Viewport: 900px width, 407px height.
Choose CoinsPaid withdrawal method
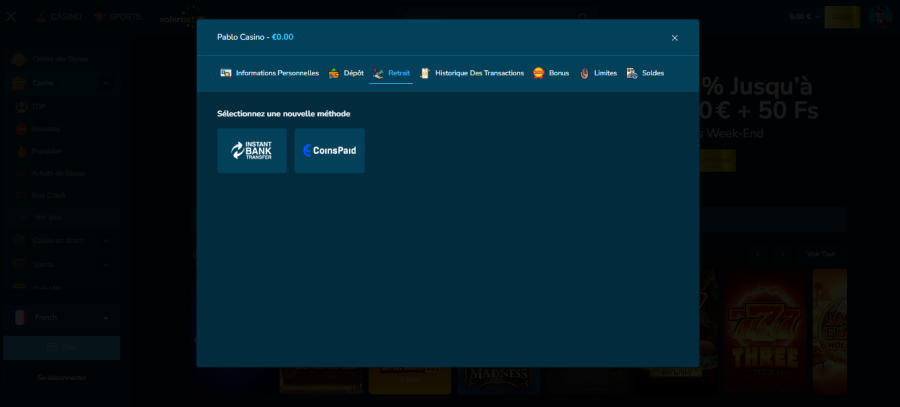point(330,151)
